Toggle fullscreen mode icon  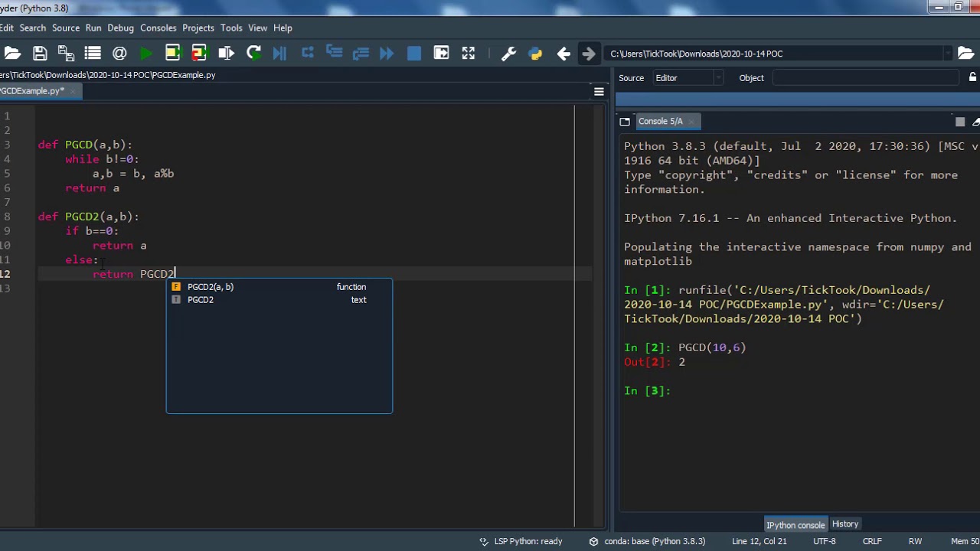(468, 53)
